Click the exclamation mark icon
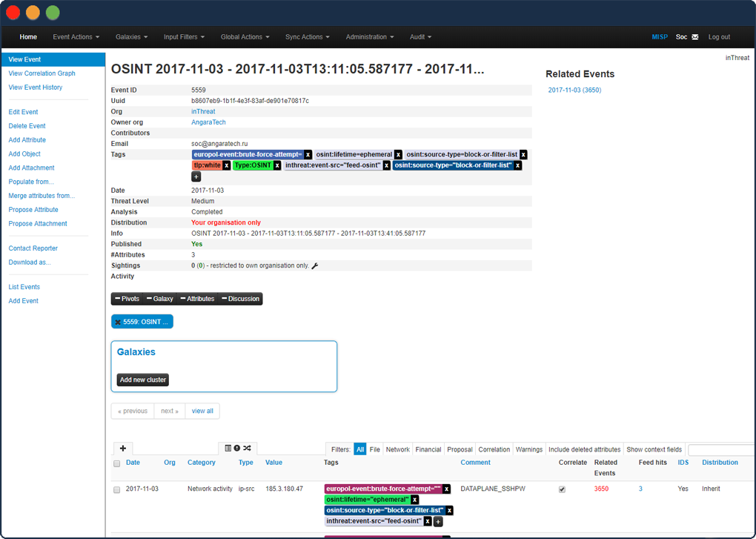756x539 pixels. click(236, 449)
